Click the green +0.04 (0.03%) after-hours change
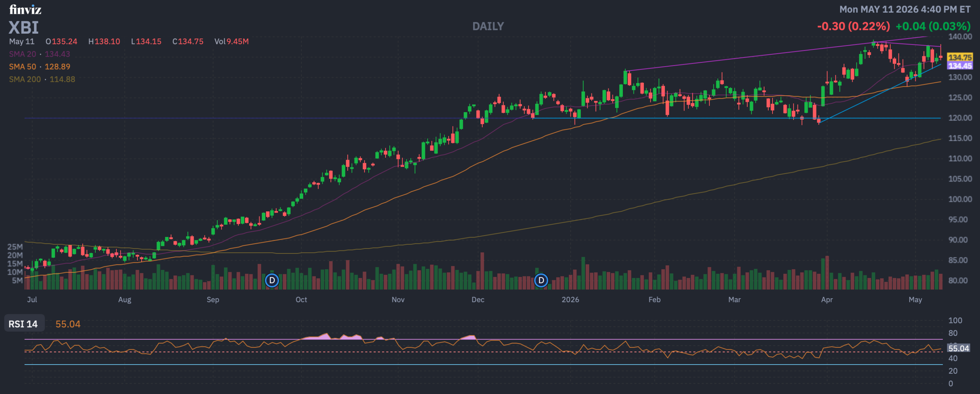Image resolution: width=980 pixels, height=394 pixels. tap(933, 26)
